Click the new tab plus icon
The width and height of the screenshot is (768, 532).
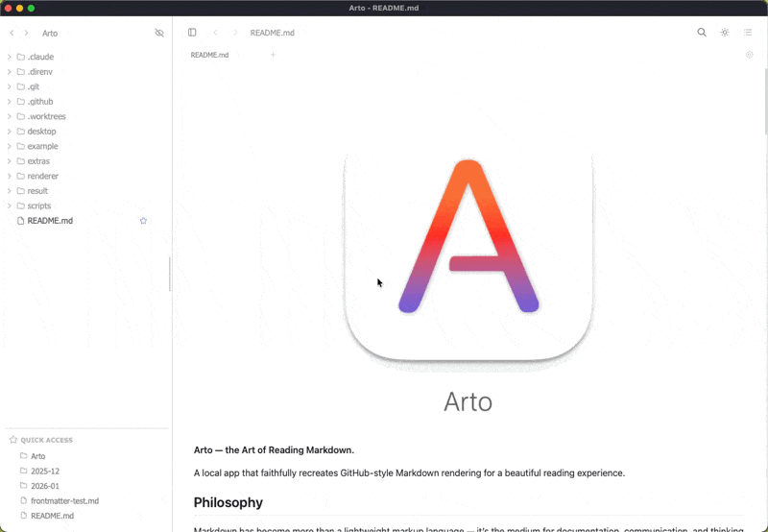click(273, 55)
